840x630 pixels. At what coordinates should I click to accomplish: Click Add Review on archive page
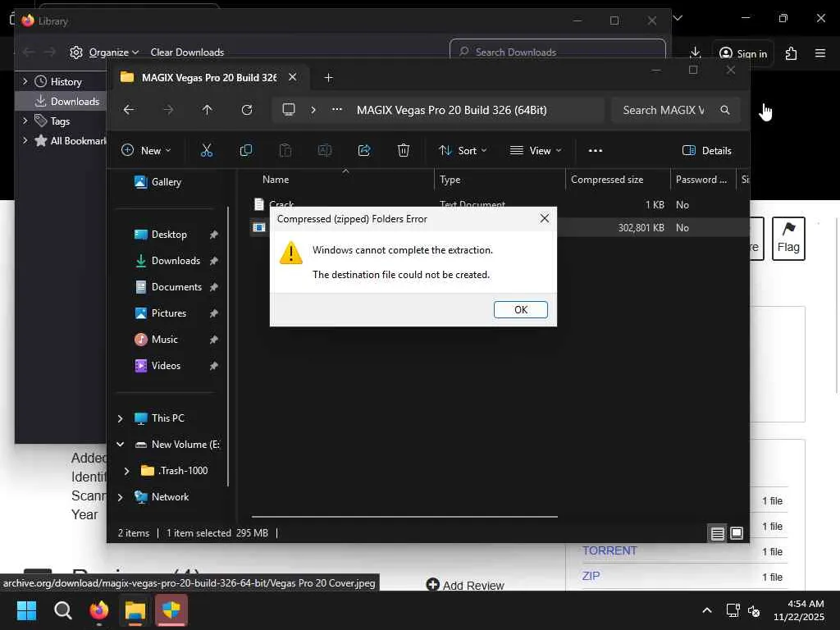(x=465, y=585)
